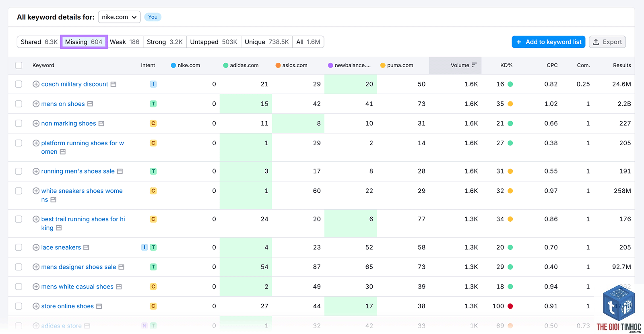Open 'mens designer shoes sale' keyword link
Screen dimensions: 644x334
pyautogui.click(x=78, y=267)
